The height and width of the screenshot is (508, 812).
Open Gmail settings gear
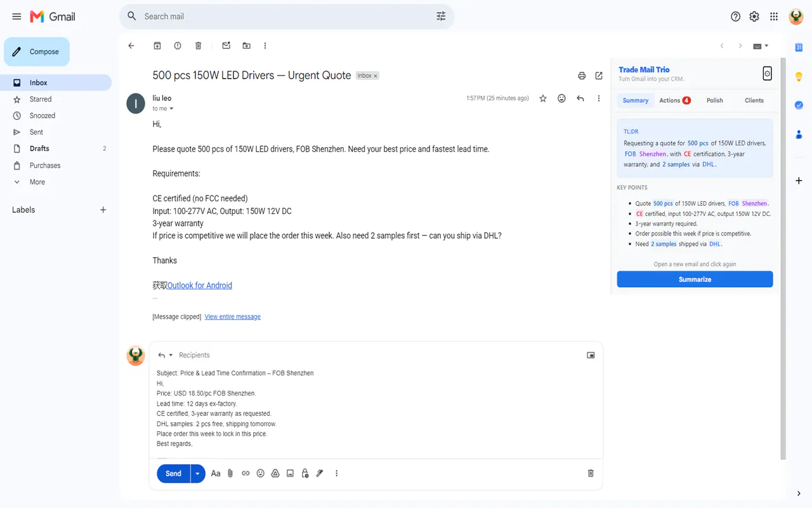coord(754,17)
